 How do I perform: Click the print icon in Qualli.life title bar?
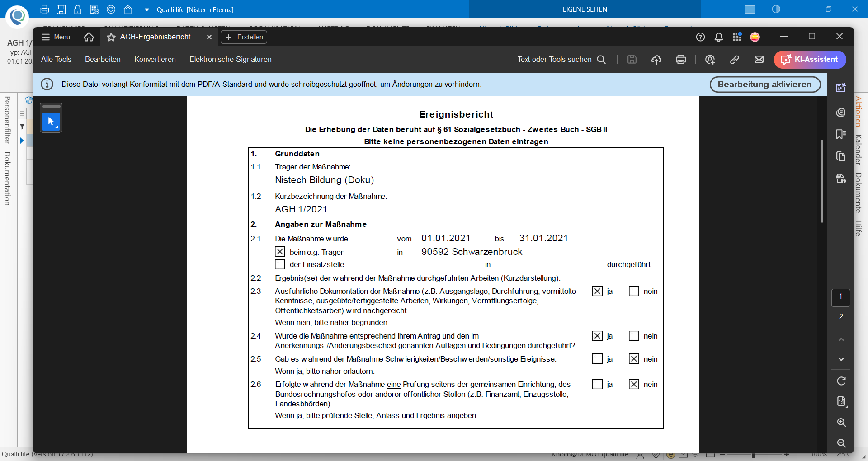tap(44, 9)
